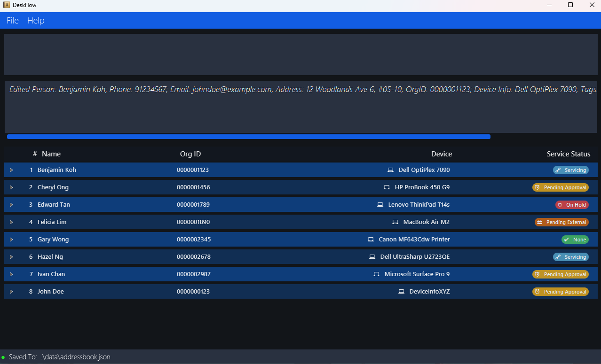Select the name Gary Wong
The height and width of the screenshot is (364, 601).
pos(53,240)
